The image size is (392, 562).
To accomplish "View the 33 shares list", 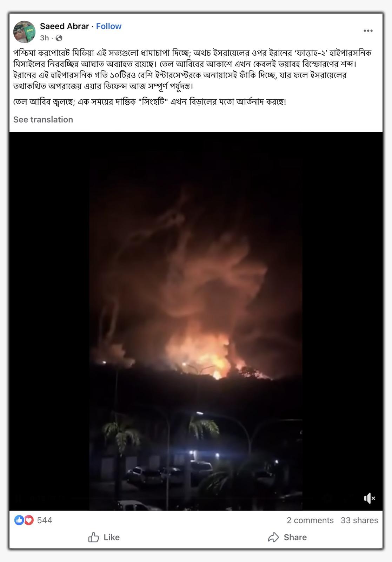I will click(359, 520).
